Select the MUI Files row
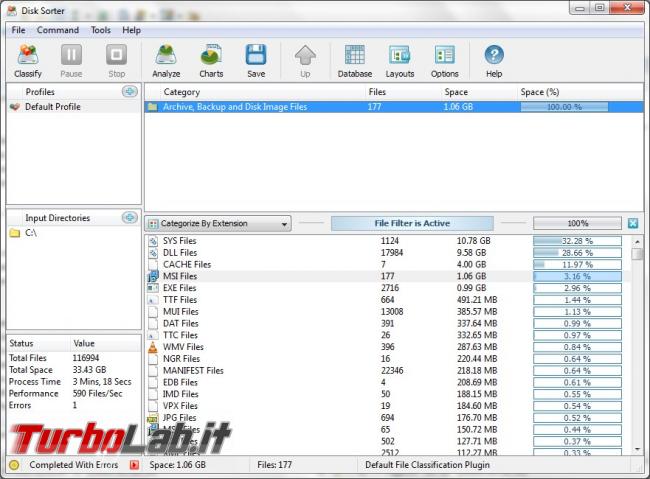The width and height of the screenshot is (650, 479). (386, 311)
